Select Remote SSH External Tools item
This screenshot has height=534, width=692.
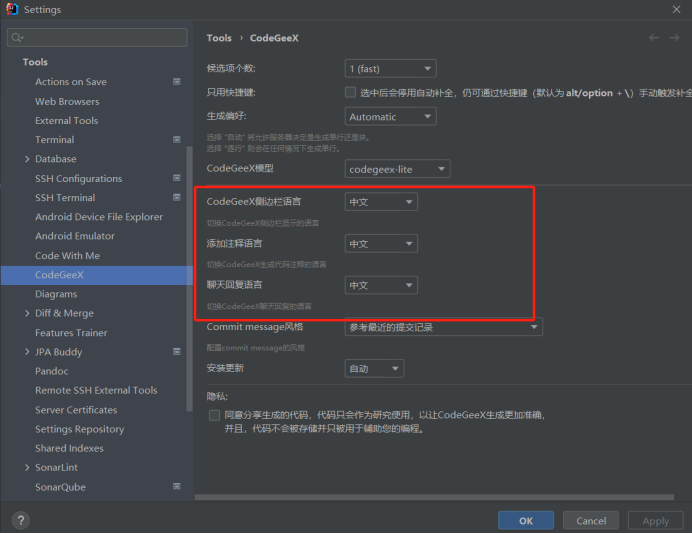[96, 390]
